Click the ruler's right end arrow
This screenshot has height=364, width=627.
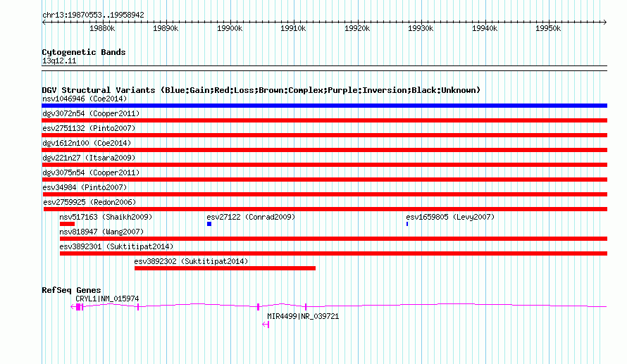pyautogui.click(x=605, y=23)
